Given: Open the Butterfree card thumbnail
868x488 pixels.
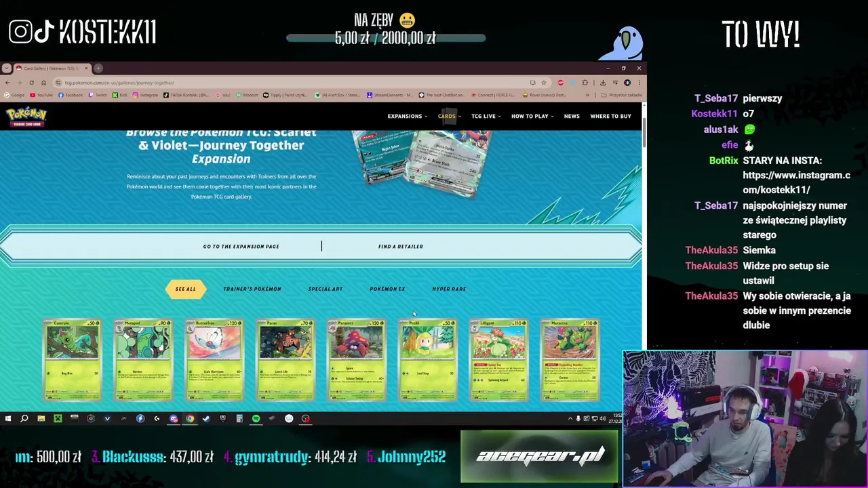Looking at the screenshot, I should click(x=214, y=361).
